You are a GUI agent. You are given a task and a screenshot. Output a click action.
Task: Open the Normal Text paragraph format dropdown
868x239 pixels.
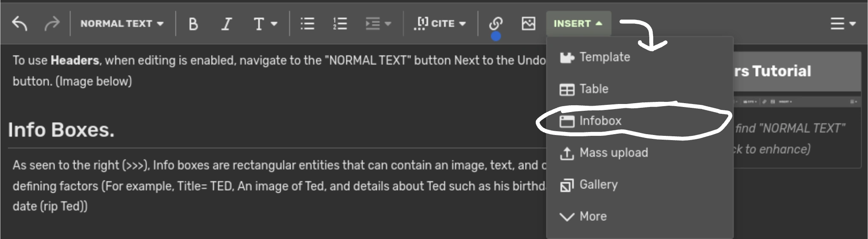coord(122,23)
